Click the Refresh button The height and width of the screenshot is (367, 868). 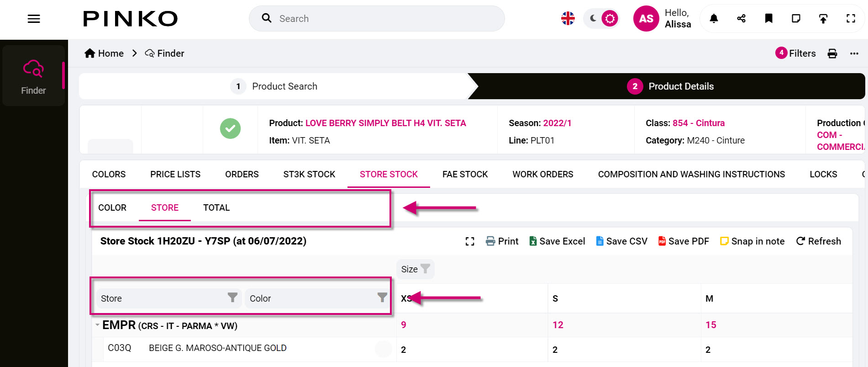[x=818, y=241]
